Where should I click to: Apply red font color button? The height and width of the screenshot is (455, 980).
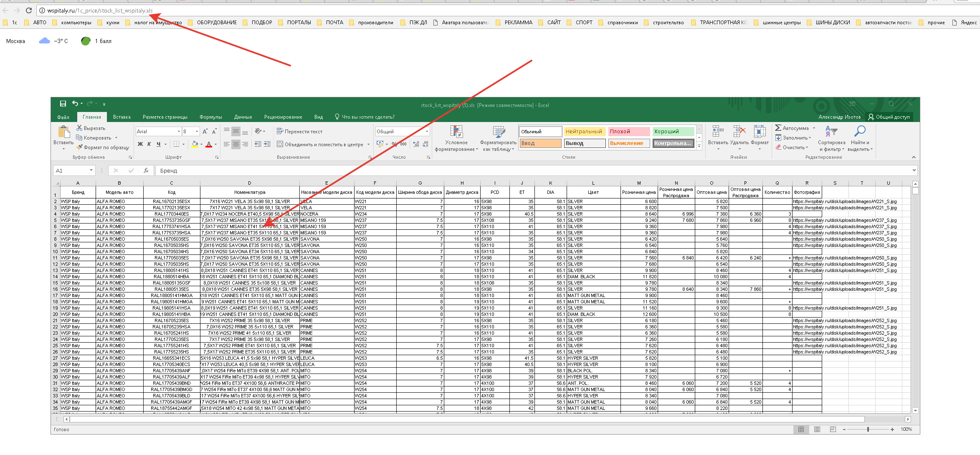(209, 144)
